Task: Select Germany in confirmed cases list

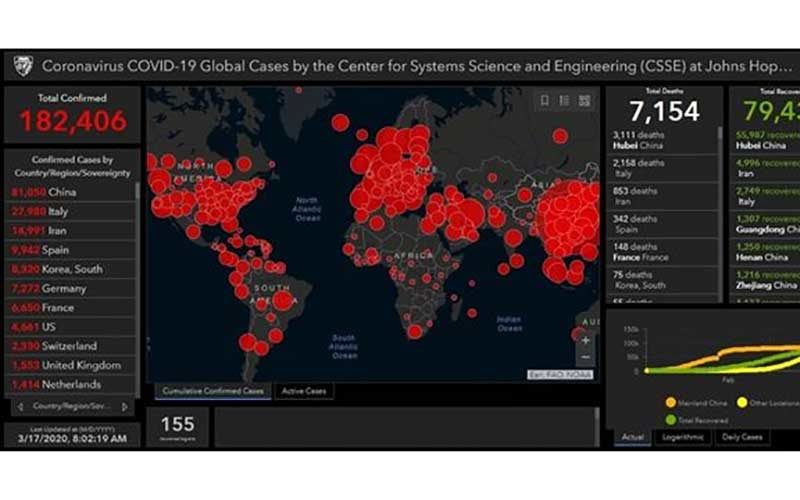Action: 71,288
